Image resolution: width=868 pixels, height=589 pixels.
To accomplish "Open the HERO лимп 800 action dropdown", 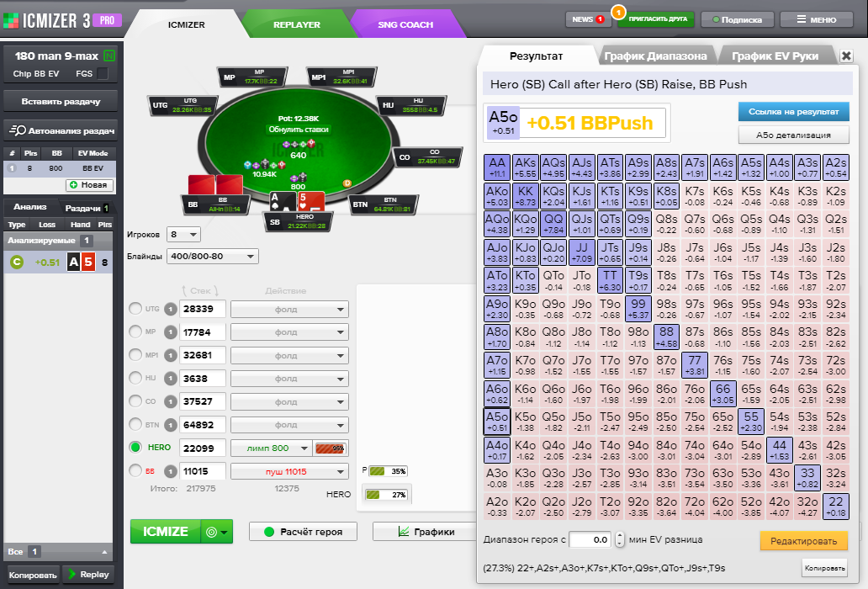I will coord(271,448).
